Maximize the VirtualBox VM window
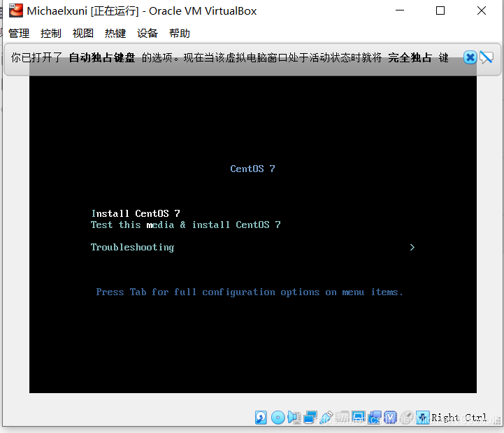This screenshot has height=433, width=504. coord(440,10)
